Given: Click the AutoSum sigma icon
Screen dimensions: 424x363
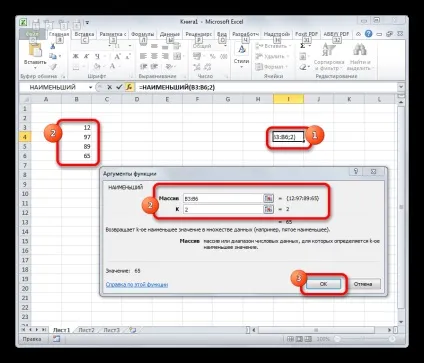Looking at the screenshot, I should click(303, 46).
